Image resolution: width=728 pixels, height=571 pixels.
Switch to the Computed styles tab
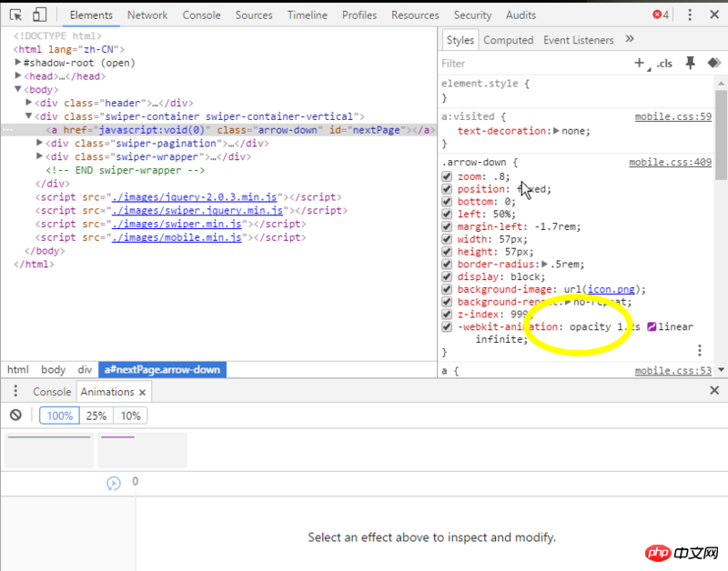click(x=508, y=40)
